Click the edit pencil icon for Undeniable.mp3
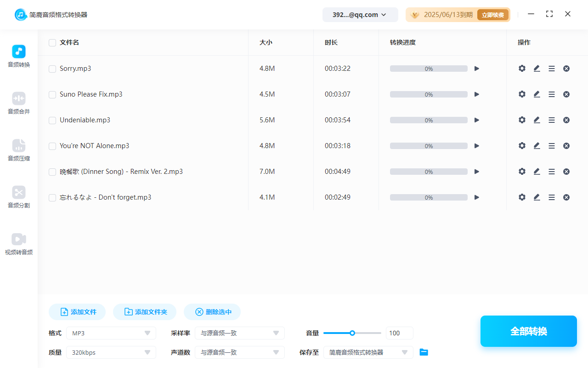Screen dimensions: 588x368 (x=537, y=120)
